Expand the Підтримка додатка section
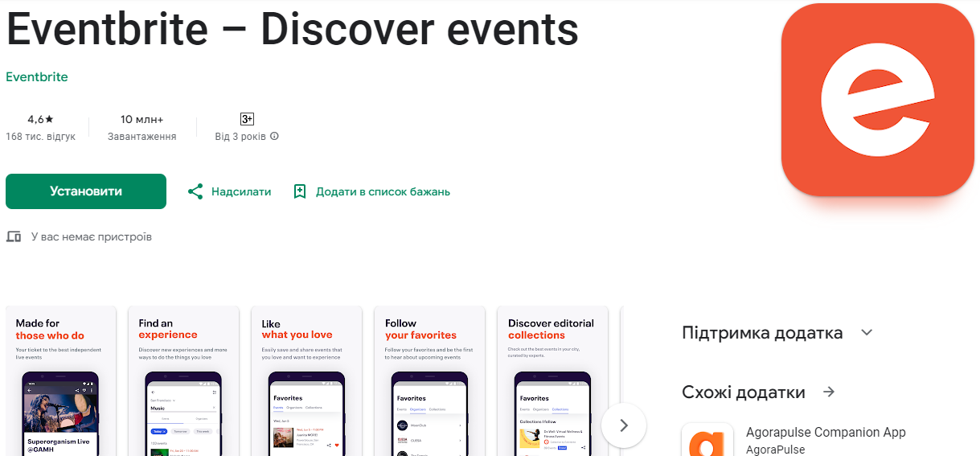 866,333
